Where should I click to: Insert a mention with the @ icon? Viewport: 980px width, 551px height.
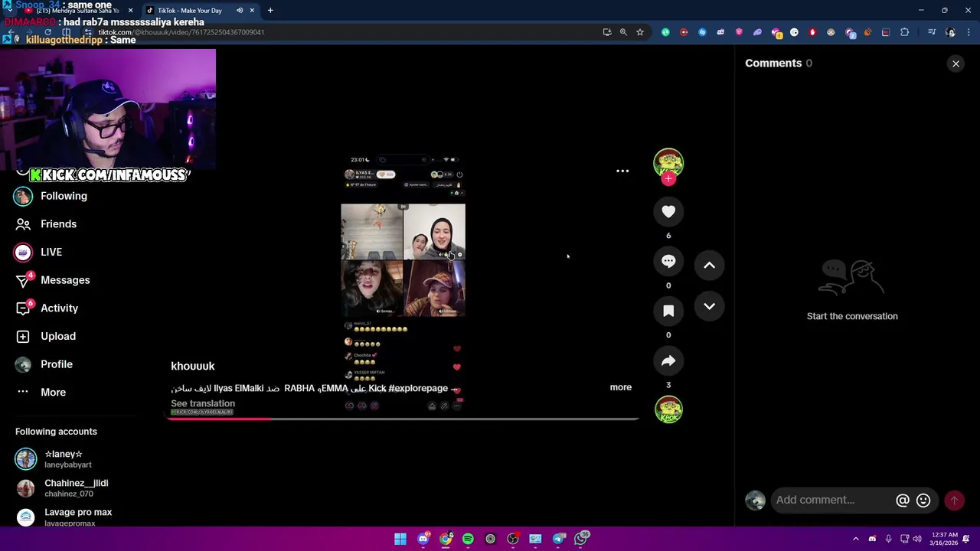[903, 500]
